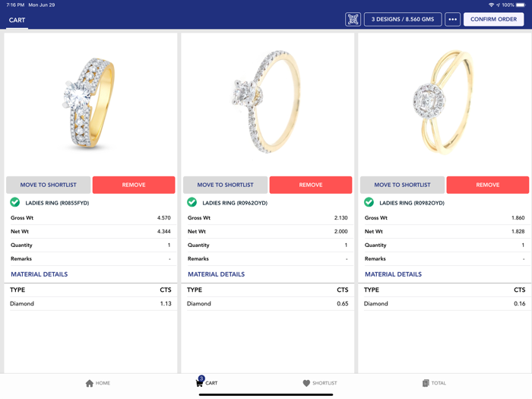The image size is (532, 399).
Task: Open the SHORTLIST tab label
Action: [x=325, y=383]
